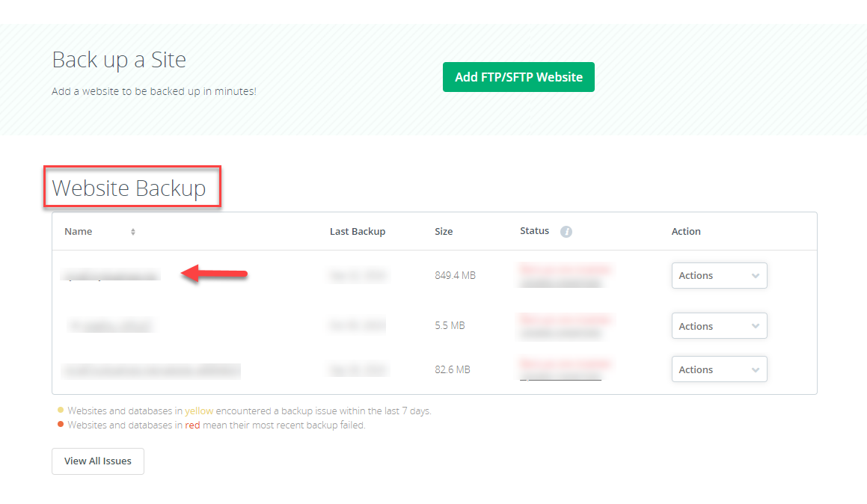Viewport: 867px width, 504px height.
Task: Click the chevron on the second row Actions control
Action: click(755, 325)
